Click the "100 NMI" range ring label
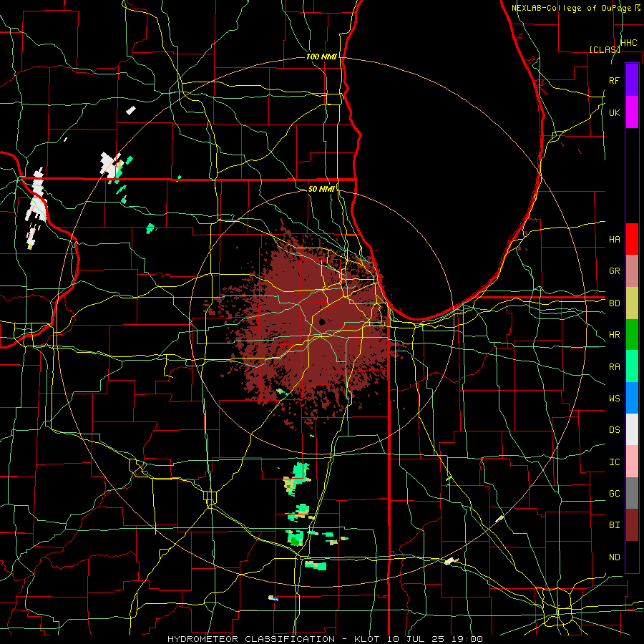This screenshot has width=644, height=644. (321, 57)
